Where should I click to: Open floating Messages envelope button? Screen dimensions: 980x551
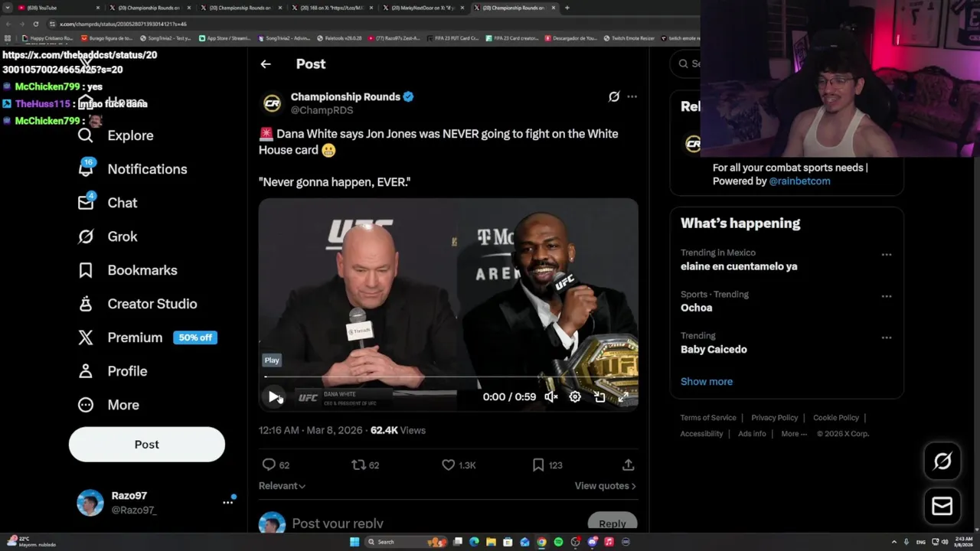[x=942, y=506]
